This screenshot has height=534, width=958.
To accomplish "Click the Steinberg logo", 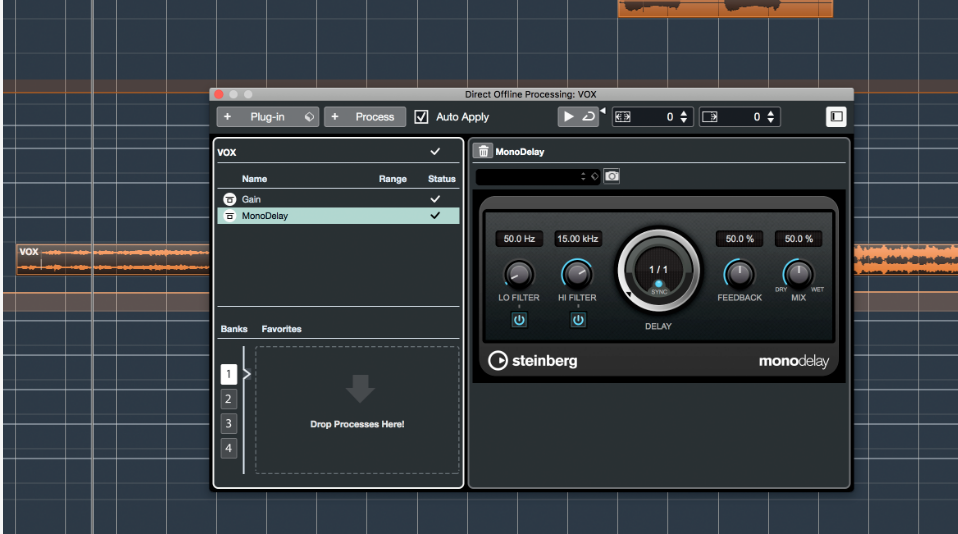I will click(x=532, y=361).
